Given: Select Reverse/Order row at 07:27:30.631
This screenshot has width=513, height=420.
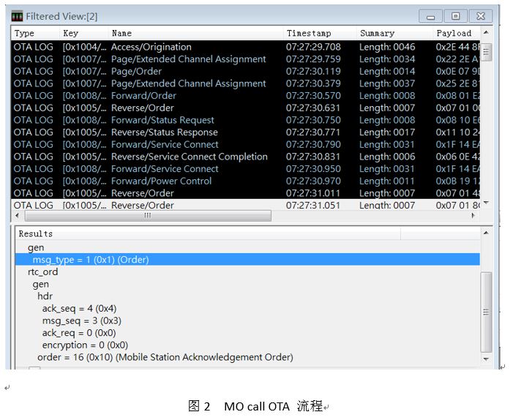Looking at the screenshot, I should [x=246, y=108].
